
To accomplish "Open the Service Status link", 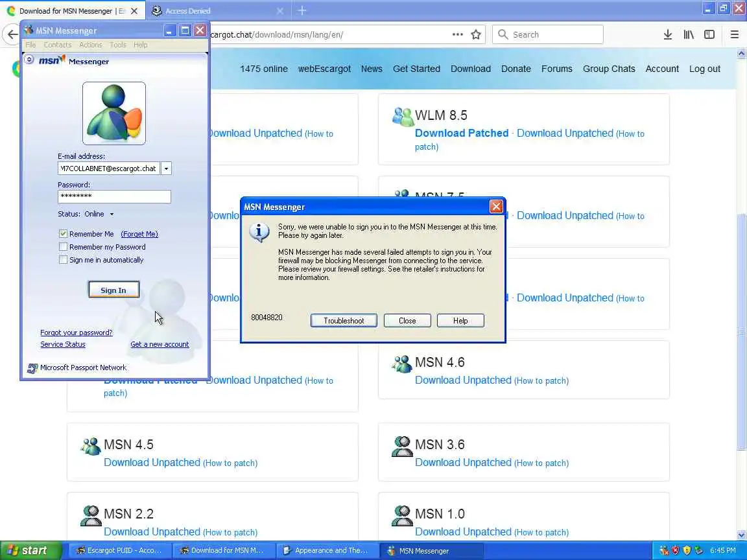I will click(62, 344).
